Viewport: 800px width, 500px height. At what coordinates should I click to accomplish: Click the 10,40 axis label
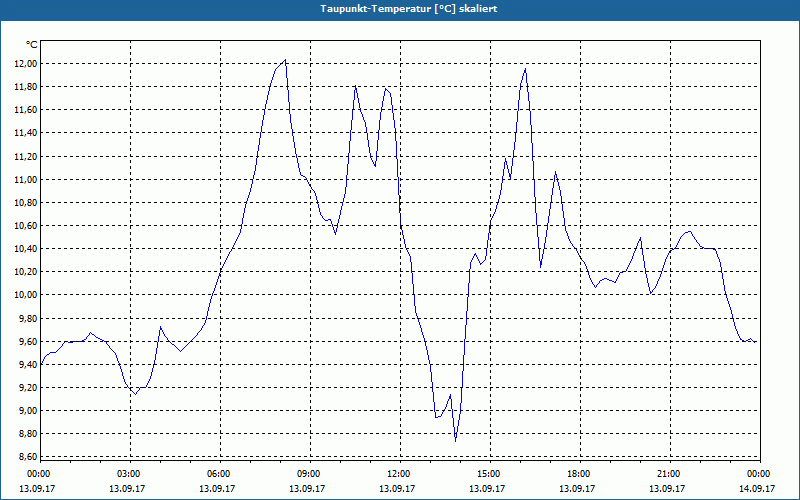coord(26,248)
